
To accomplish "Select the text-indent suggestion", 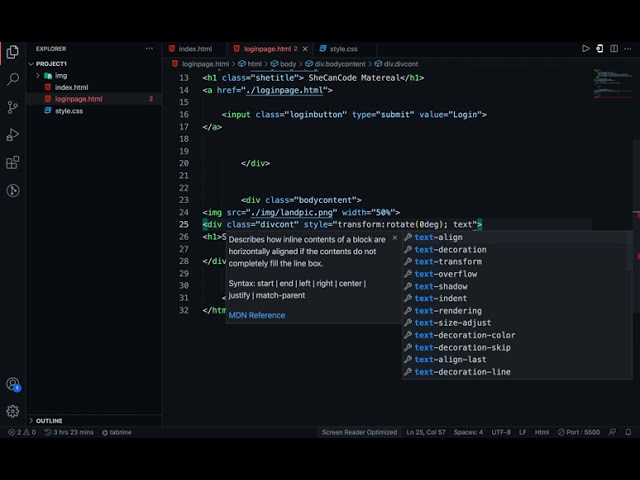I will click(x=516, y=298).
